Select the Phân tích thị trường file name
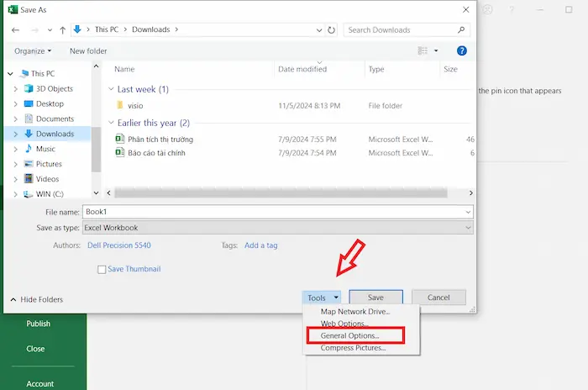 tap(160, 140)
